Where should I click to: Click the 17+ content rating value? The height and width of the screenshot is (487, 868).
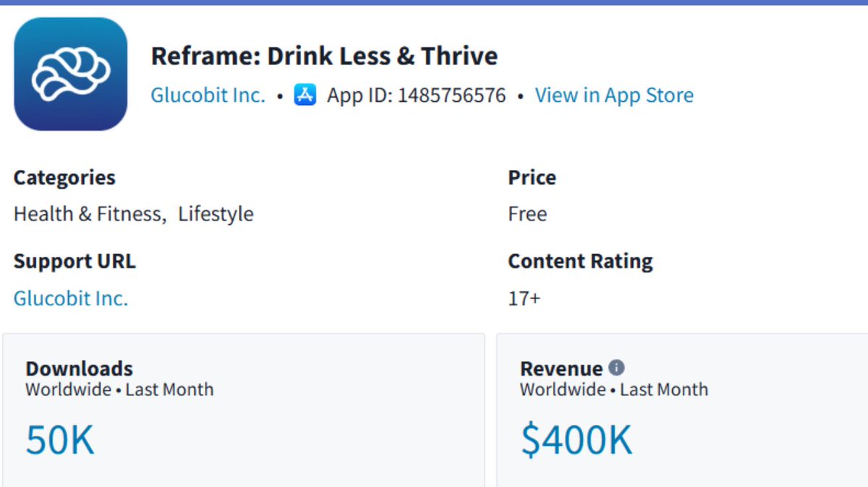tap(524, 298)
